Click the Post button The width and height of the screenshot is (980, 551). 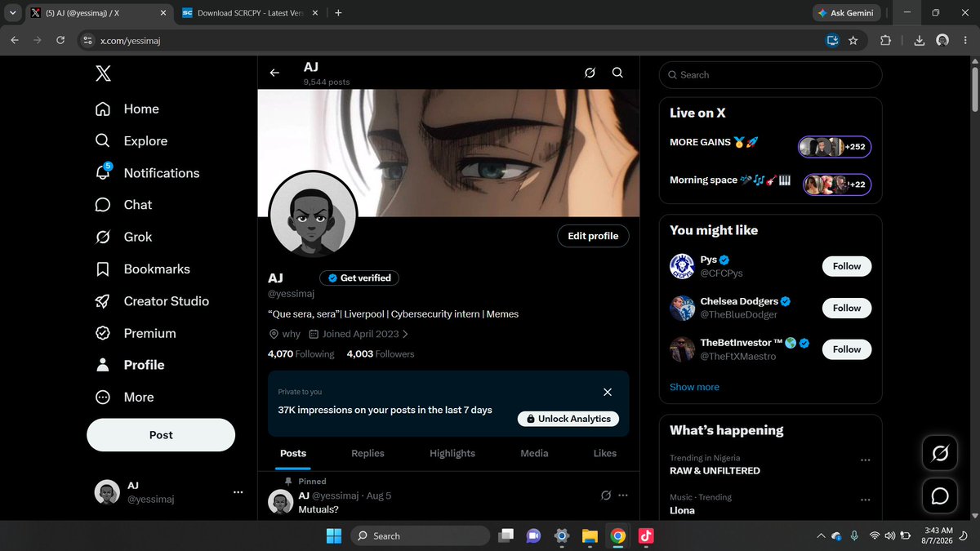(x=161, y=435)
